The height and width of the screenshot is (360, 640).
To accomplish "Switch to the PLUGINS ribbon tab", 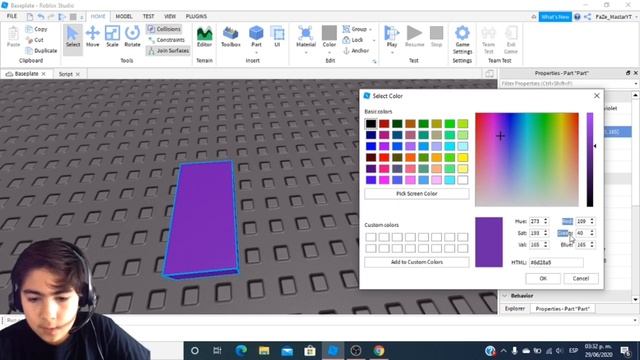I will (x=196, y=16).
